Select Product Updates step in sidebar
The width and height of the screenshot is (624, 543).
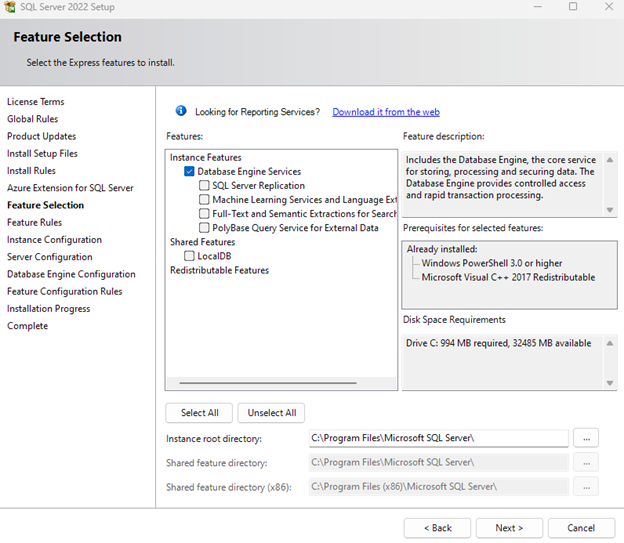tap(41, 136)
